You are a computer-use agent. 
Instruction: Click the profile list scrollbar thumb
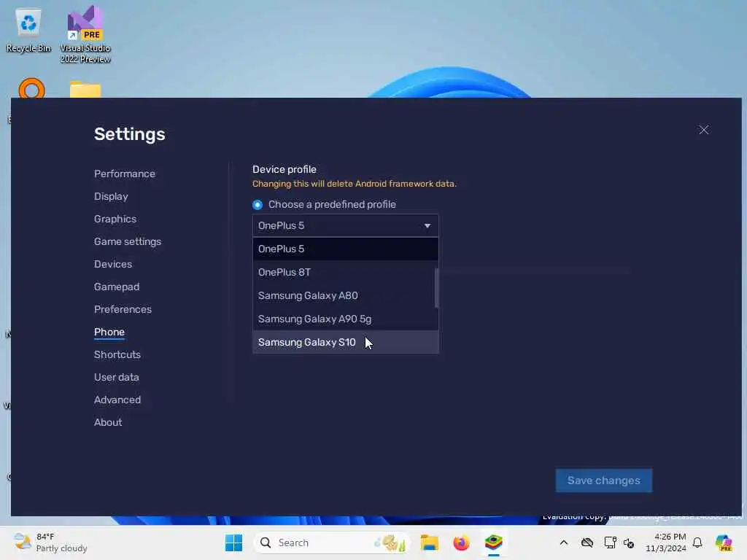(x=436, y=288)
